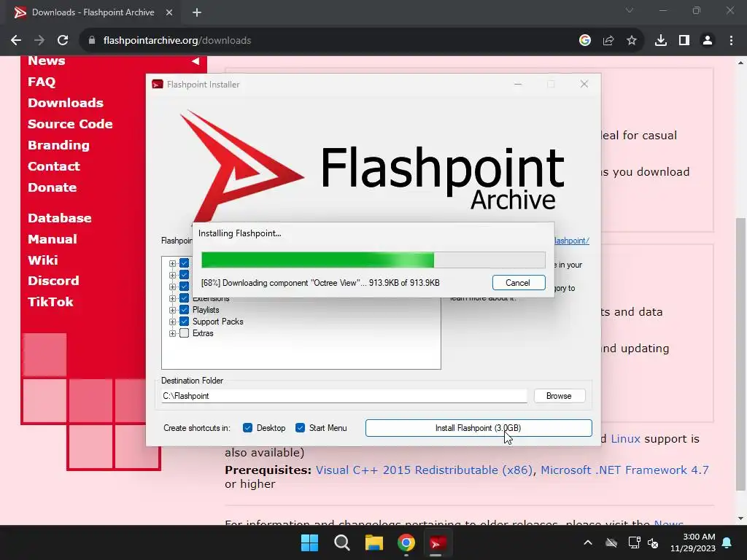Check the Extras component
The image size is (747, 560).
click(184, 333)
